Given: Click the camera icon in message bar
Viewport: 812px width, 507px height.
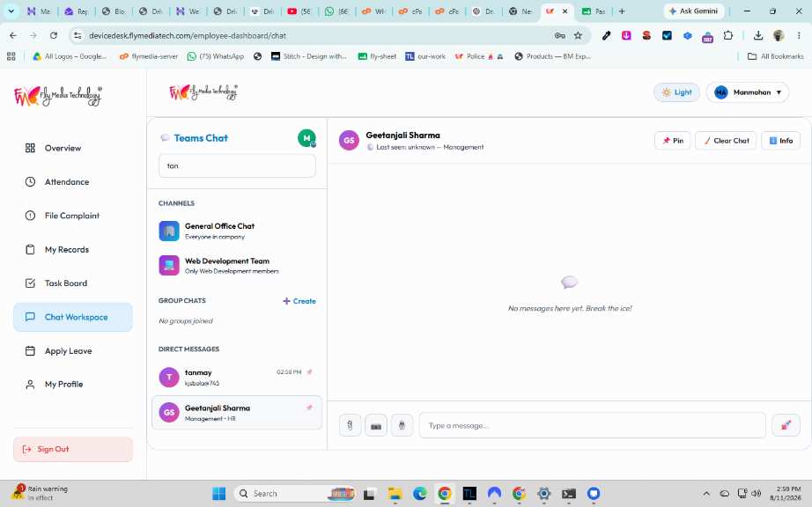Looking at the screenshot, I should pyautogui.click(x=376, y=425).
